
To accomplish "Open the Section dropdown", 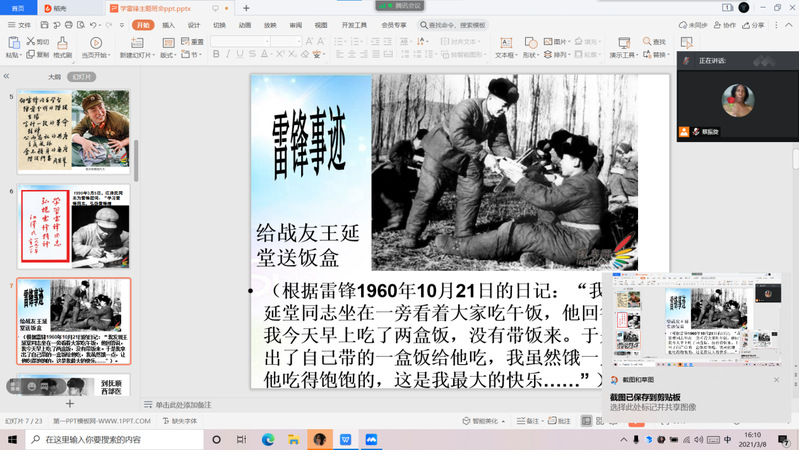I will click(x=192, y=54).
